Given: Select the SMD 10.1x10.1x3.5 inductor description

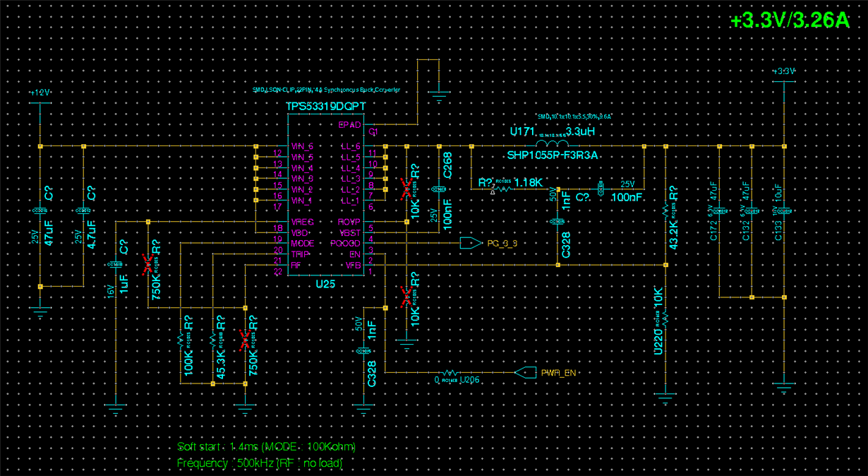Looking at the screenshot, I should pos(574,116).
